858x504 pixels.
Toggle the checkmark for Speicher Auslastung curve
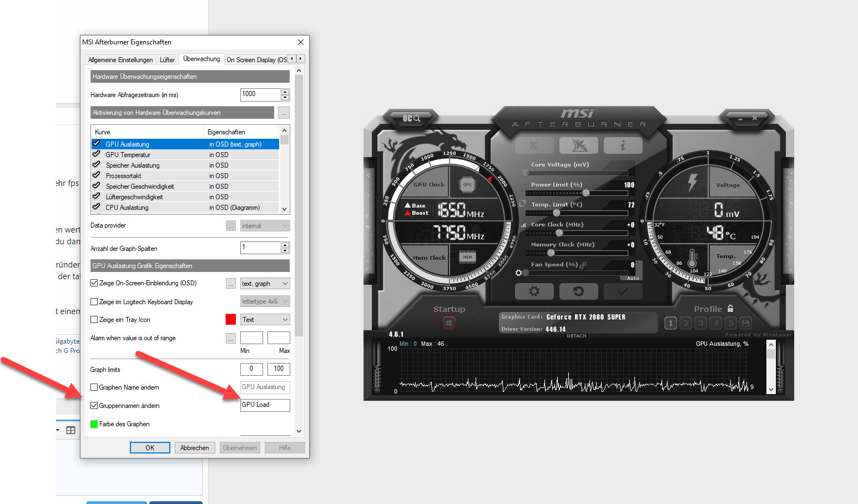pos(97,165)
